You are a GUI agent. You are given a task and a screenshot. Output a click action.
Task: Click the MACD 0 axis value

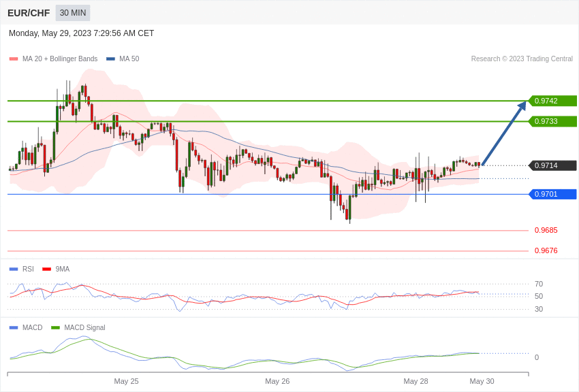tap(537, 357)
